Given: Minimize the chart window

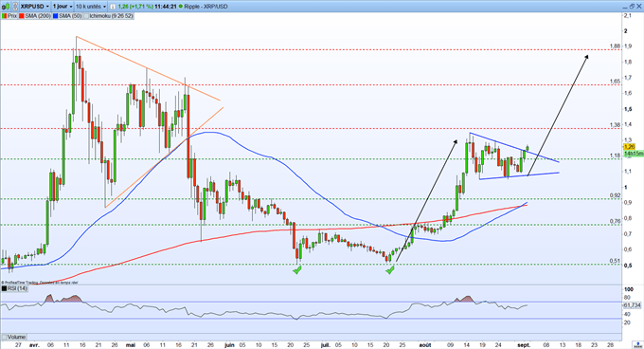Looking at the screenshot, I should [x=625, y=8].
